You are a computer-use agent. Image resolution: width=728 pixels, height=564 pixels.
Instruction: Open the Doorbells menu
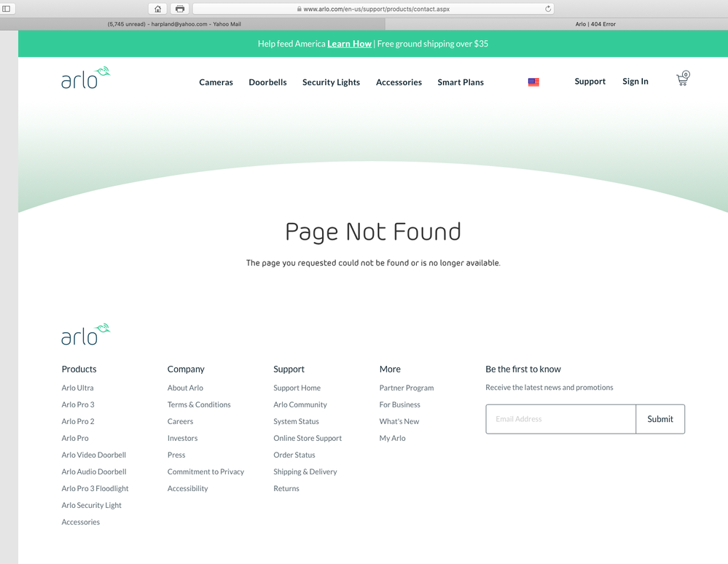pos(267,82)
